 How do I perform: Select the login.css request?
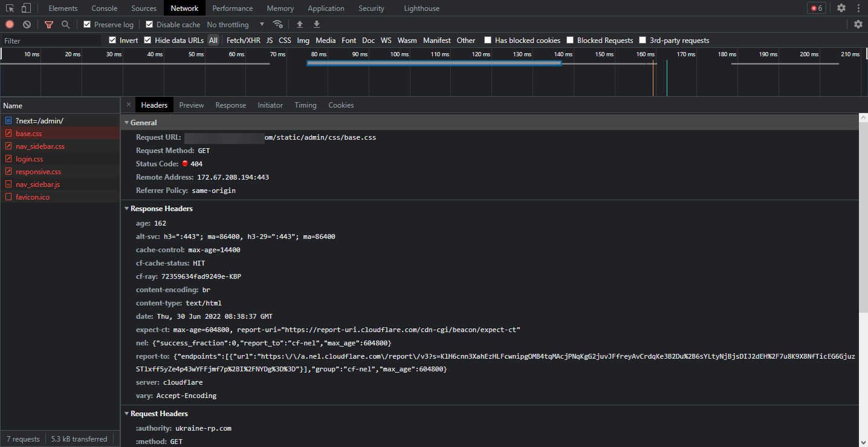29,159
